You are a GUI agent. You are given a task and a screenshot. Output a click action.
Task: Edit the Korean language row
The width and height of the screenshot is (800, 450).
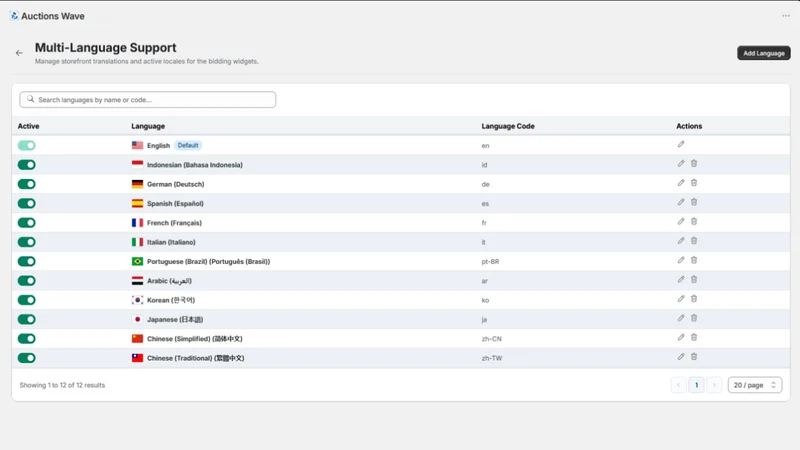point(681,299)
